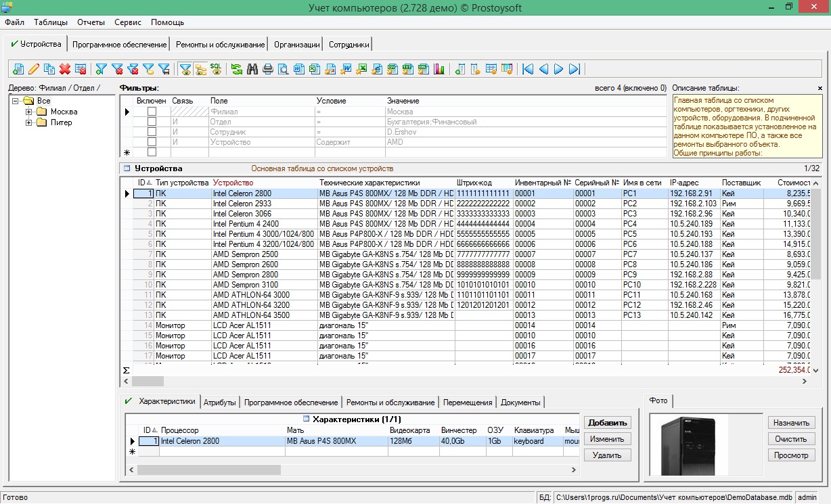Go to previous record arrow
The image size is (831, 504).
pyautogui.click(x=543, y=68)
